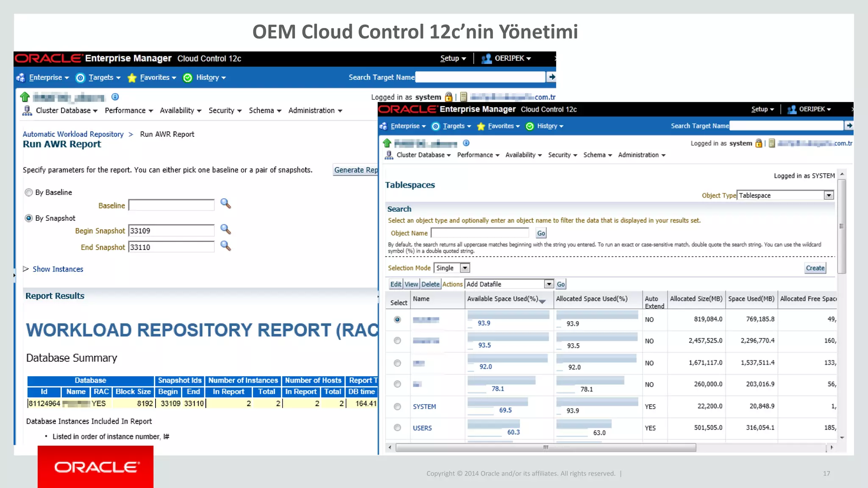Select SYSTEM tablespace radio button
The height and width of the screenshot is (488, 868).
click(x=397, y=407)
